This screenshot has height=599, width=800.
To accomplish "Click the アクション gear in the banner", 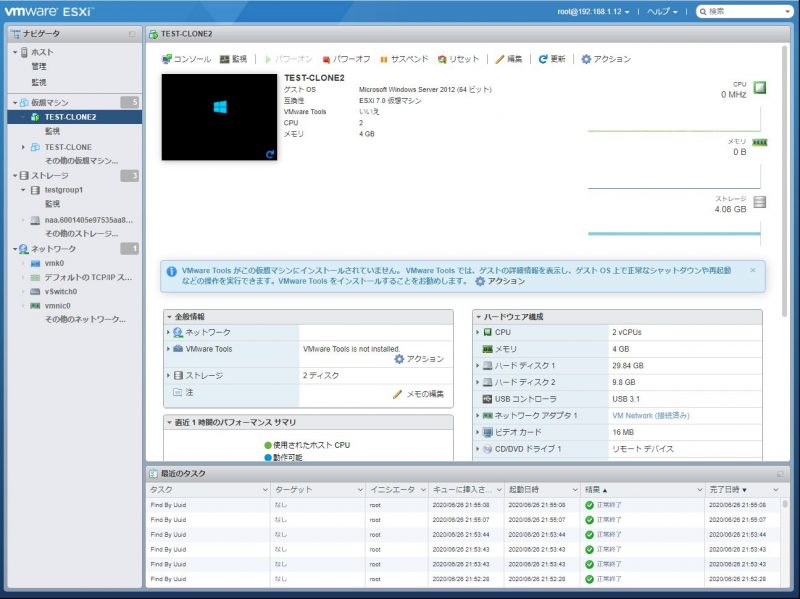I will click(x=480, y=281).
